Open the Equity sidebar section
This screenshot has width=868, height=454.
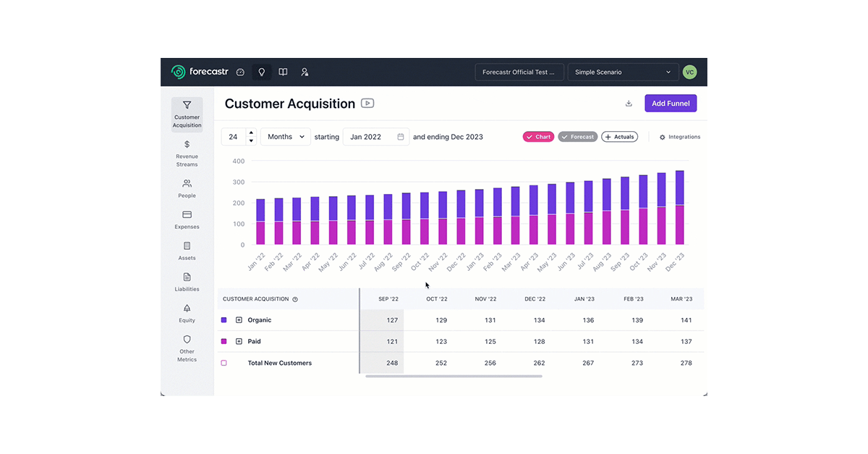187,313
